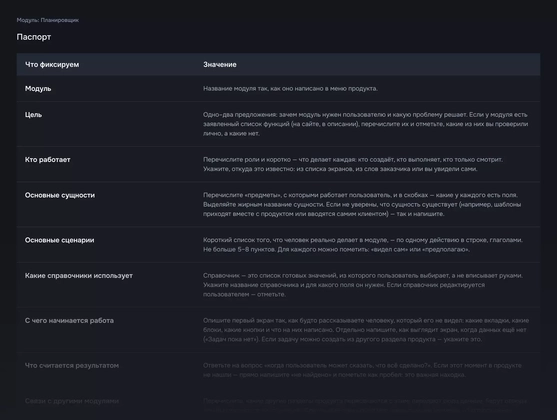
Task: Select 'С чего начинается работа' row label
Action: [69, 321]
